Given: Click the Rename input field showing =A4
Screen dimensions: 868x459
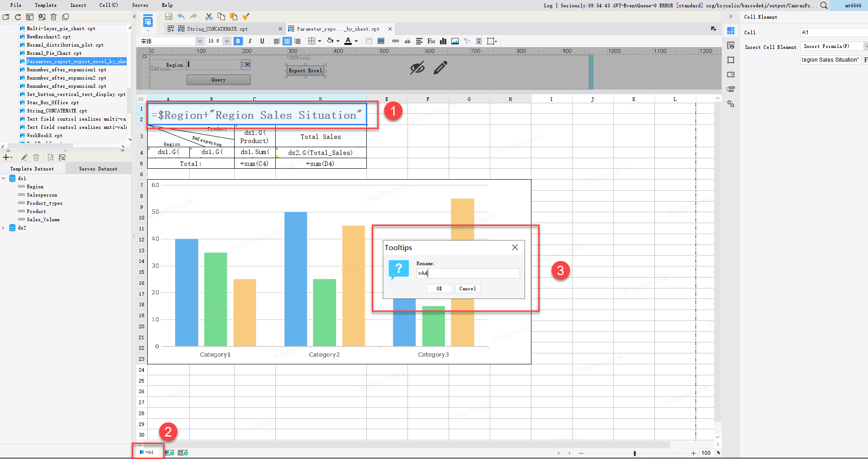Looking at the screenshot, I should click(x=467, y=273).
